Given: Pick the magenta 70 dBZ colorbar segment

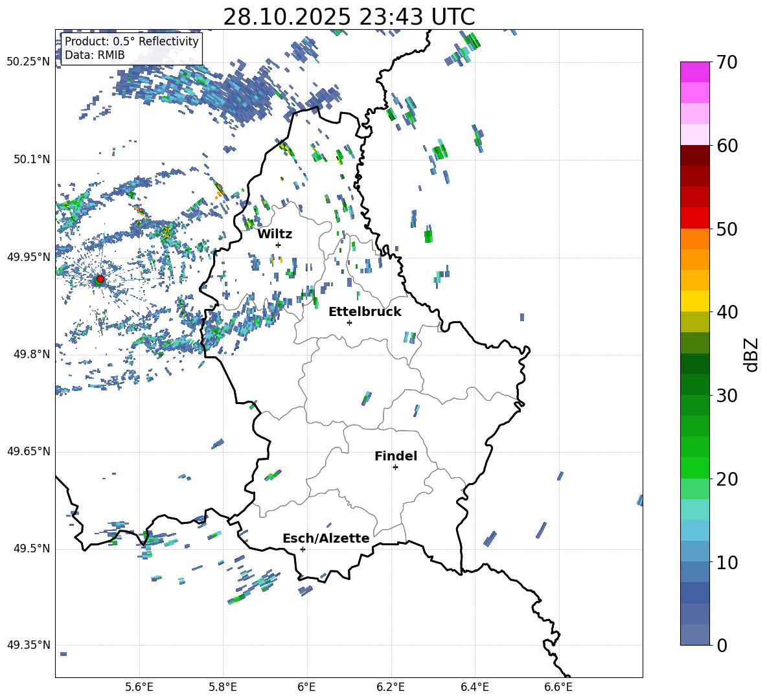Looking at the screenshot, I should [x=695, y=72].
